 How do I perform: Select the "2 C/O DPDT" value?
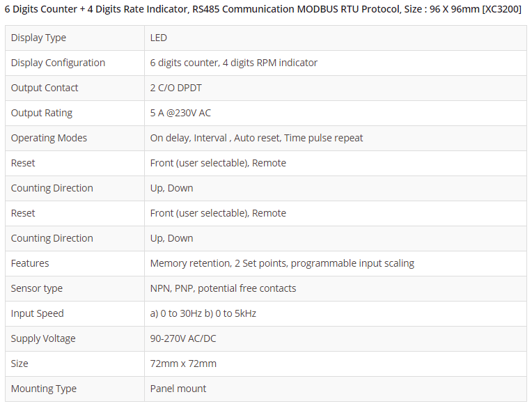[x=175, y=88]
